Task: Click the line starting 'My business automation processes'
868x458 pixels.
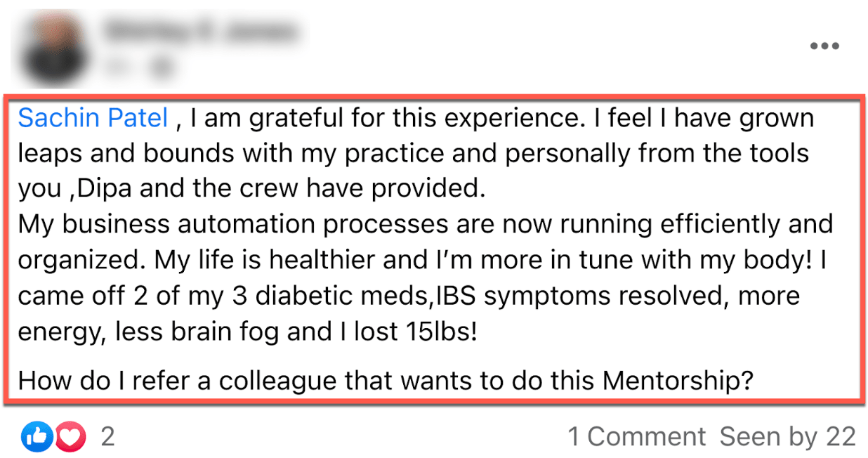Action: click(426, 224)
